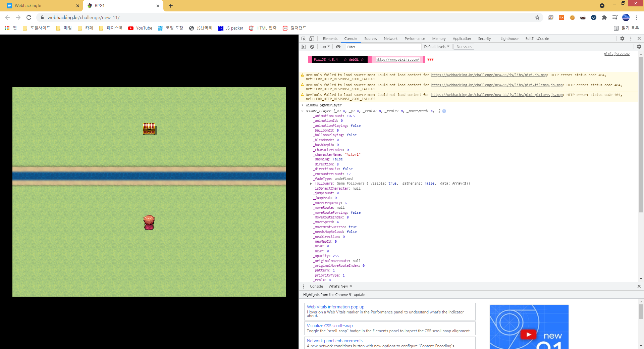This screenshot has height=349, width=644.
Task: Open Chrome's three-dot menu
Action: [637, 17]
